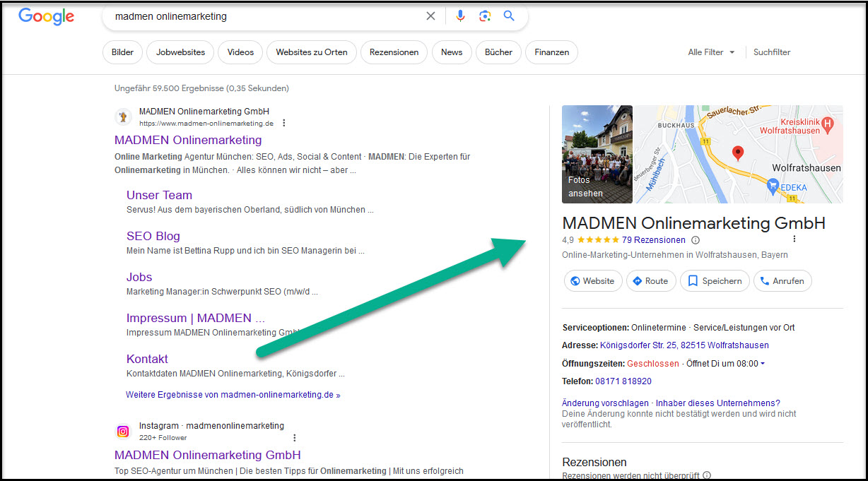This screenshot has width=868, height=481.
Task: Click the Website button in the business panel
Action: (593, 281)
